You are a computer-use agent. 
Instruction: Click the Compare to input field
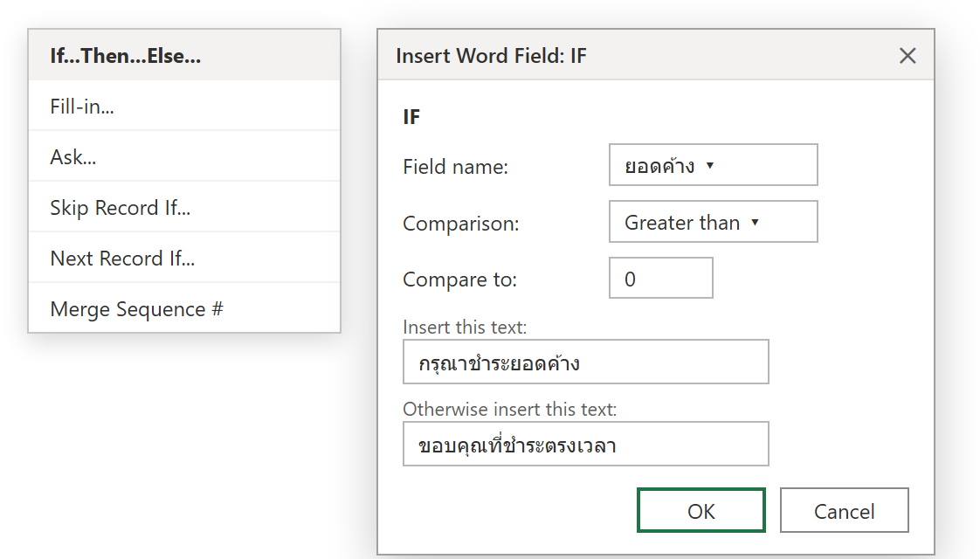(x=660, y=279)
